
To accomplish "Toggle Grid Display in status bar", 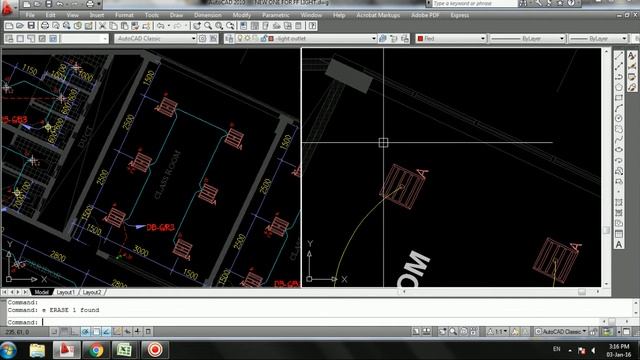I will [x=64, y=331].
